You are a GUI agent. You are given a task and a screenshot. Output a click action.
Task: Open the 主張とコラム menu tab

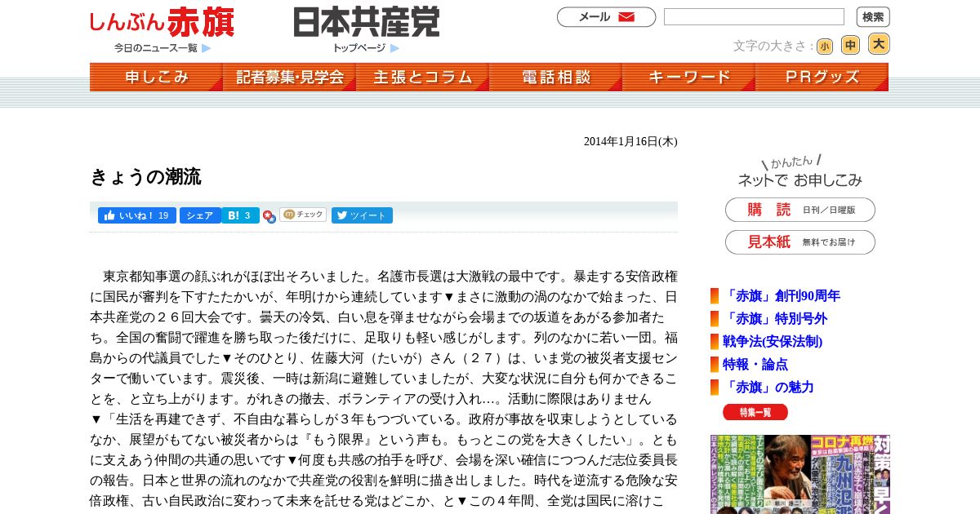pyautogui.click(x=422, y=77)
